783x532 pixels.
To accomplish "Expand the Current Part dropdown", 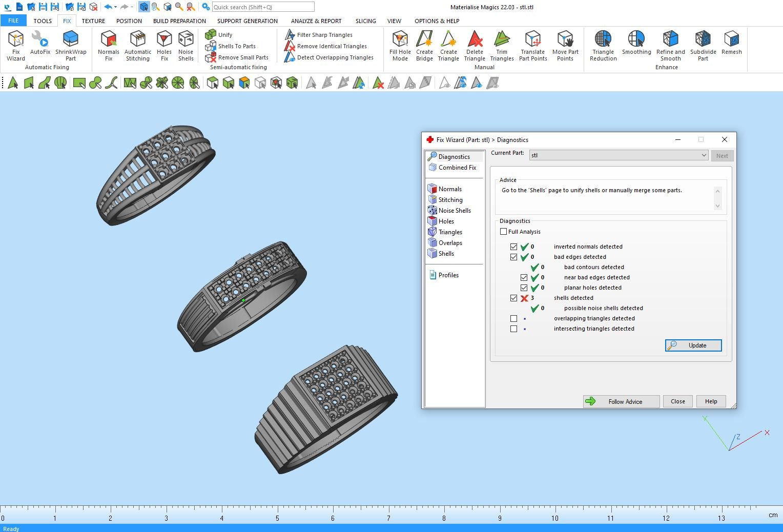I will click(704, 155).
